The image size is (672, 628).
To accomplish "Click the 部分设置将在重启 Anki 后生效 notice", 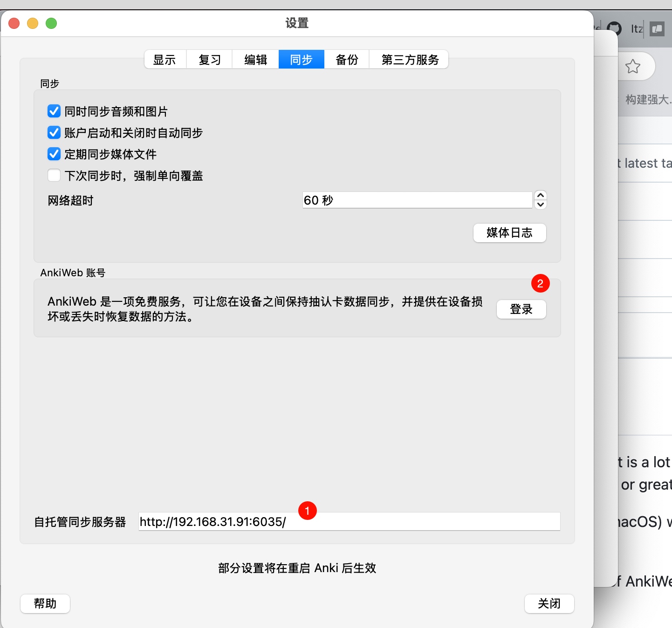I will click(297, 568).
